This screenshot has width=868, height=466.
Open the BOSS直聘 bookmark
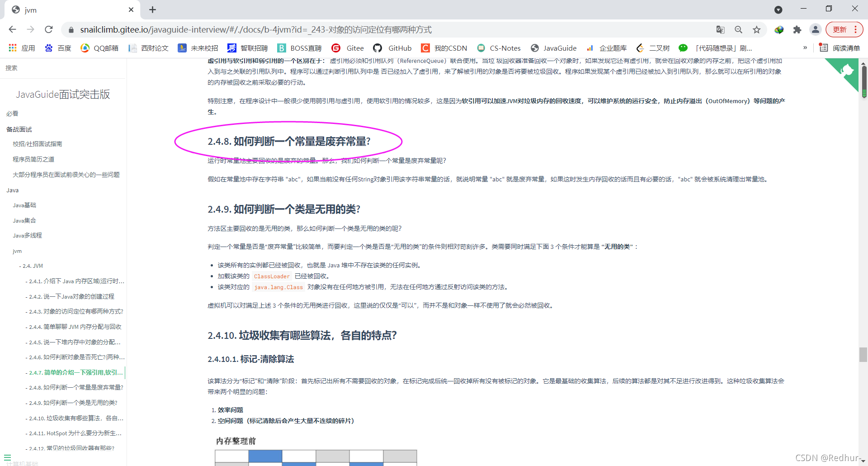tap(299, 48)
